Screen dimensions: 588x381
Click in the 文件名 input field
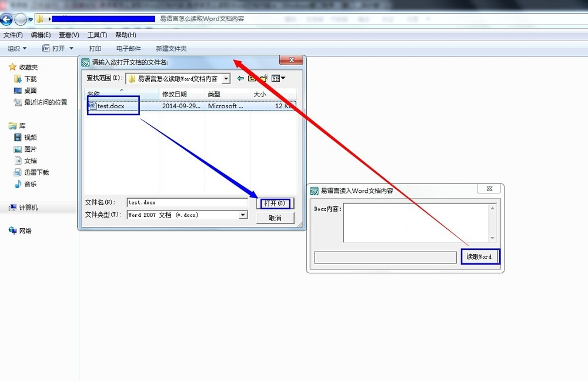point(187,202)
